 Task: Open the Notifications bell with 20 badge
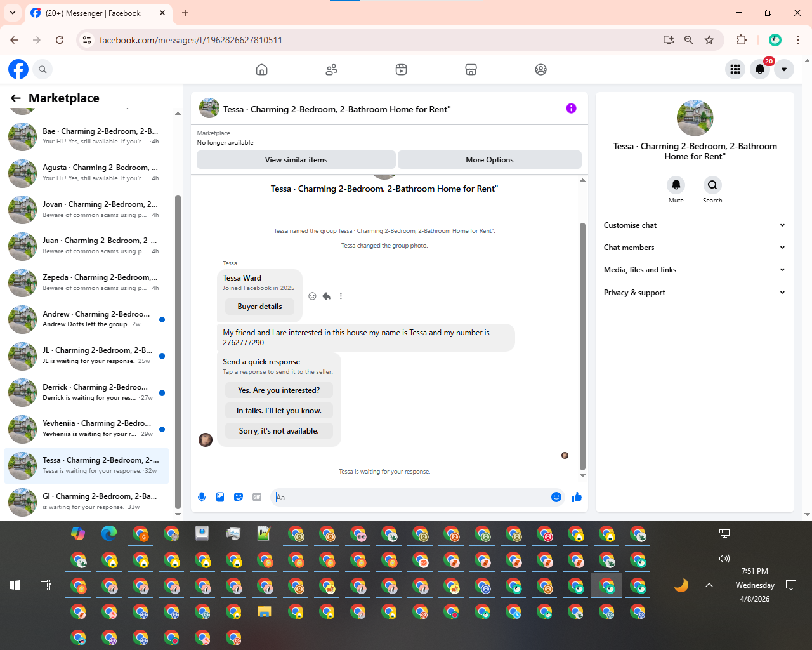(760, 69)
